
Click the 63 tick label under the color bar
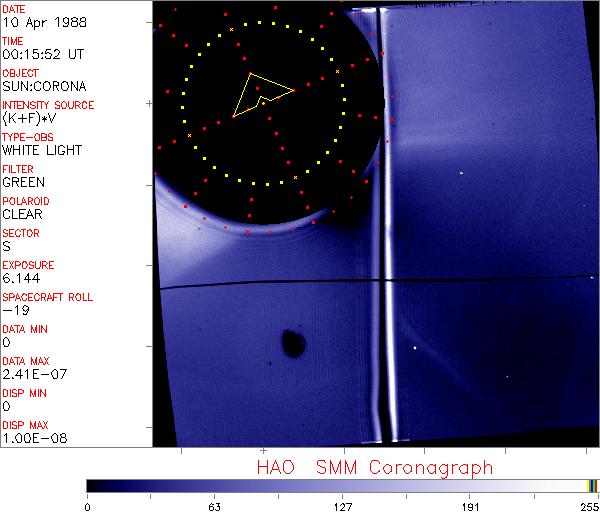214,506
